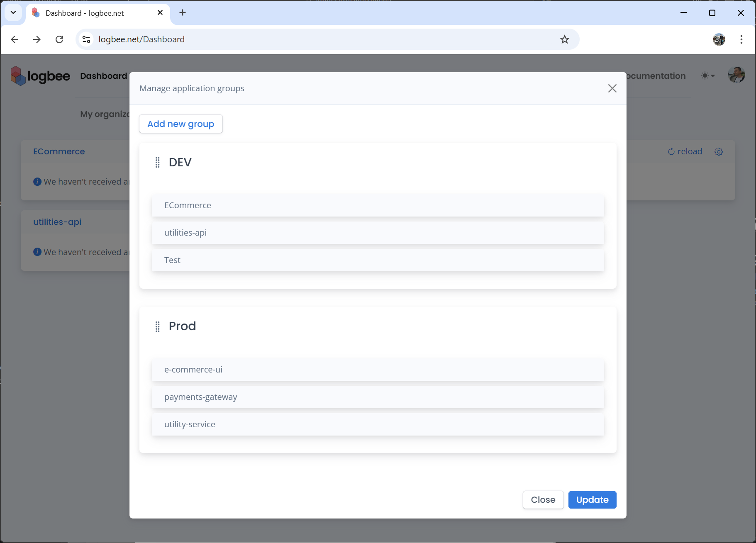Click the circular reload icon on ECommerce card
Viewport: 756px width, 543px height.
pos(672,151)
